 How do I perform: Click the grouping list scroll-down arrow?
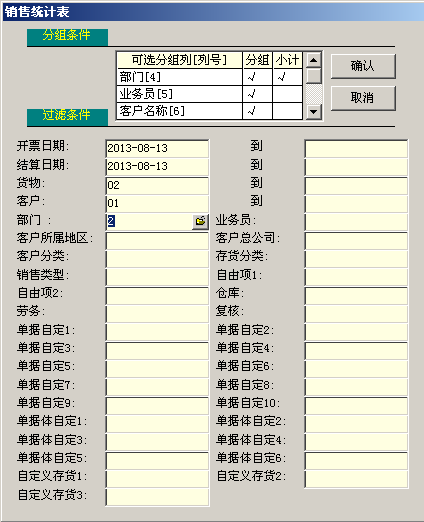[313, 111]
